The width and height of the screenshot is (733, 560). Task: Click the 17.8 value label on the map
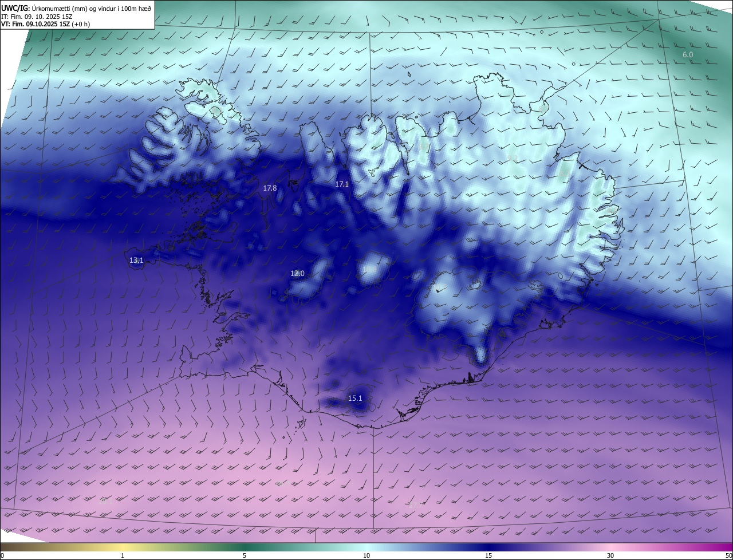pyautogui.click(x=270, y=188)
